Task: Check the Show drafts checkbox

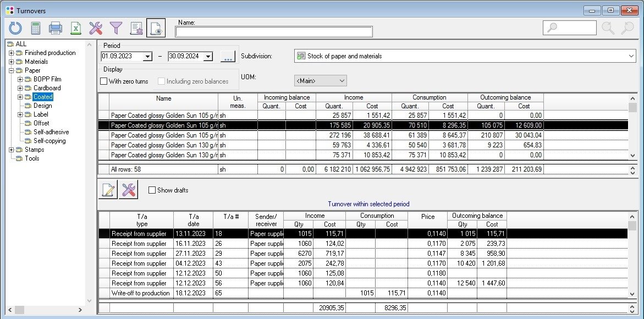Action: click(x=152, y=190)
